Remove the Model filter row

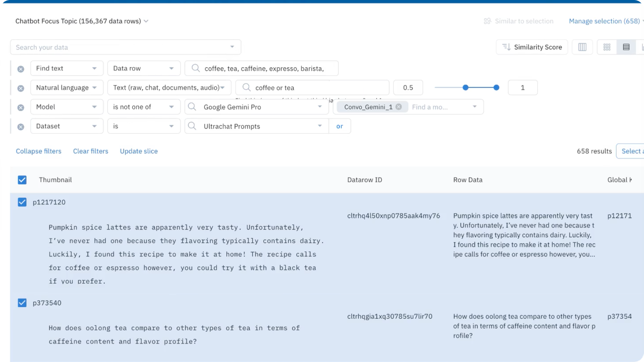coord(21,107)
